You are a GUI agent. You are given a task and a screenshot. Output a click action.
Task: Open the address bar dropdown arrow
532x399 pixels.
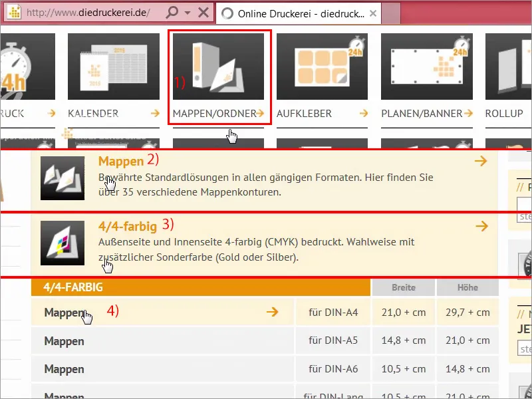[188, 13]
